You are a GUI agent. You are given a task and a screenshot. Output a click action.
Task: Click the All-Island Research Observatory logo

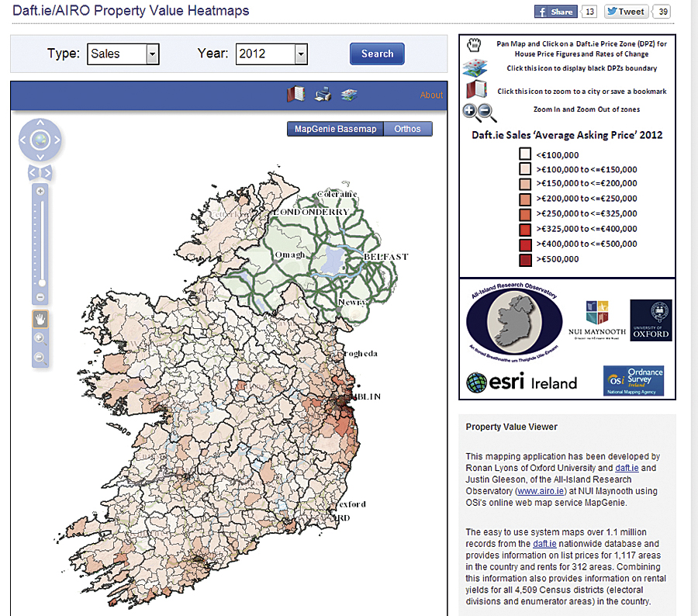click(x=514, y=322)
